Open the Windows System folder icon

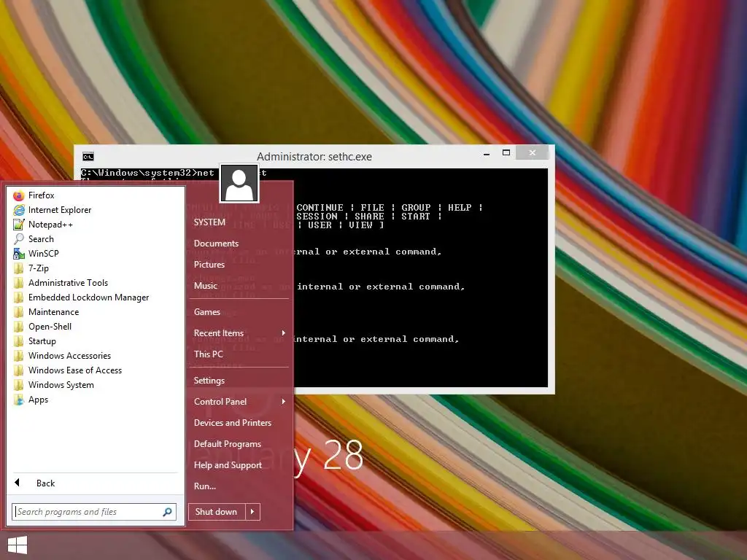[x=19, y=385]
